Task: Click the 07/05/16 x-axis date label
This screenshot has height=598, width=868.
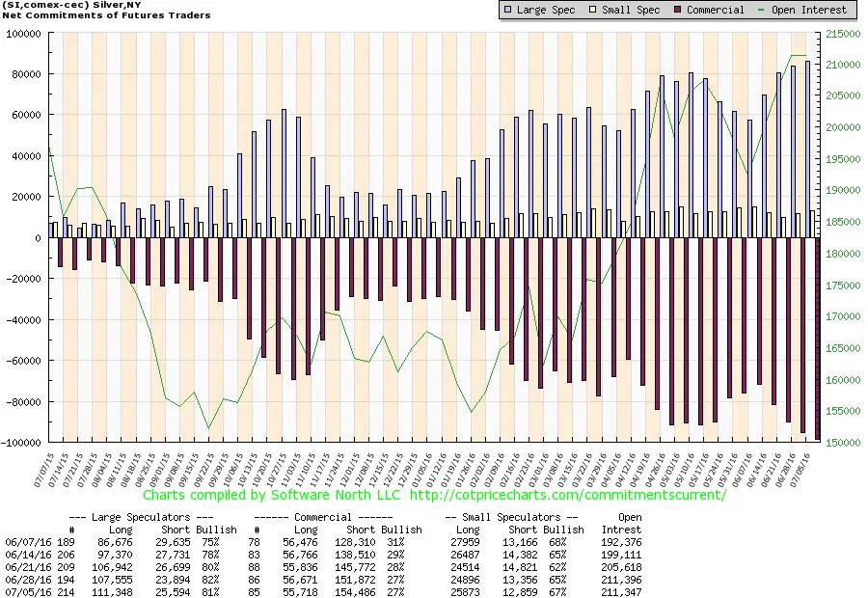Action: click(800, 470)
